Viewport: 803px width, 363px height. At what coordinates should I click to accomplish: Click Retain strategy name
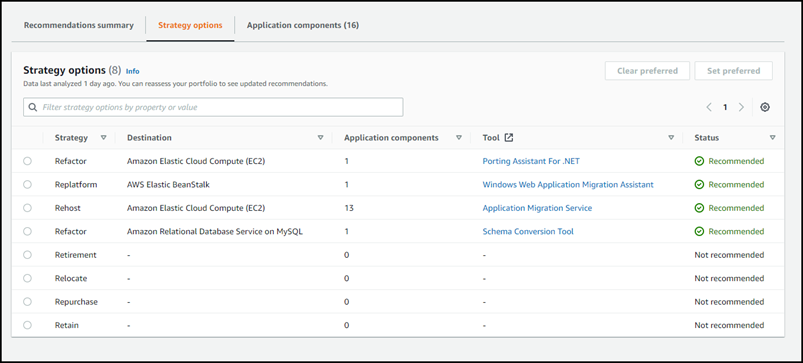(67, 326)
